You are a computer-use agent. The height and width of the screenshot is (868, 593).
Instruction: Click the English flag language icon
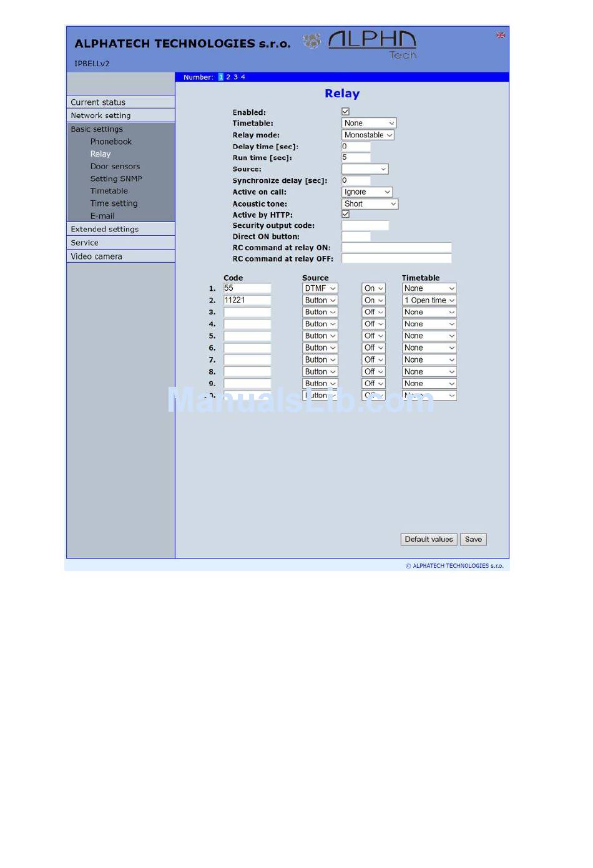click(501, 36)
